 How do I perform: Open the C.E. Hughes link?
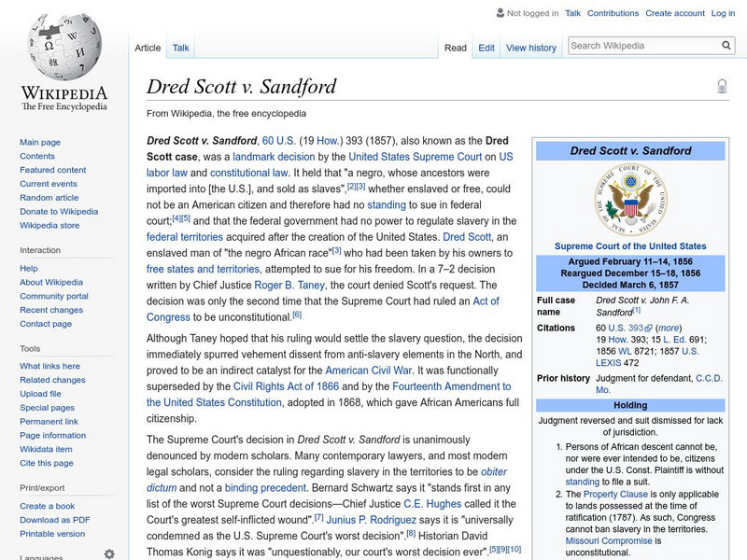pos(432,504)
